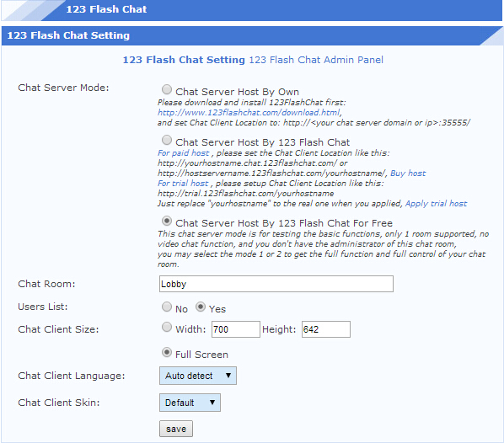Choose Chat Server Host For Free mode
The height and width of the screenshot is (443, 504).
[167, 221]
